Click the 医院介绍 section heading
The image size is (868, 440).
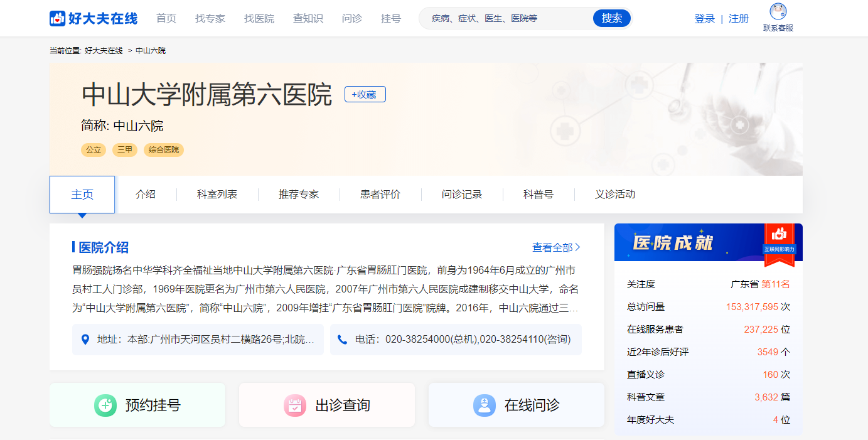(x=104, y=247)
